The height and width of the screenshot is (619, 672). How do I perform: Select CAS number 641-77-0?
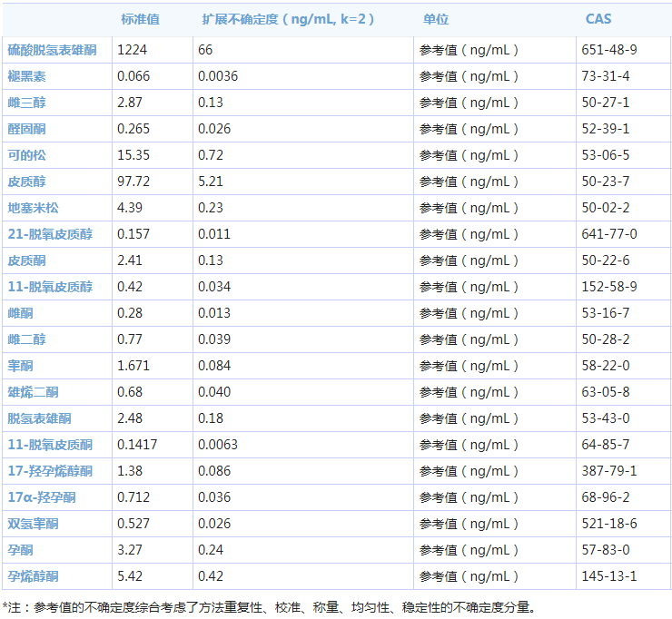tap(609, 234)
